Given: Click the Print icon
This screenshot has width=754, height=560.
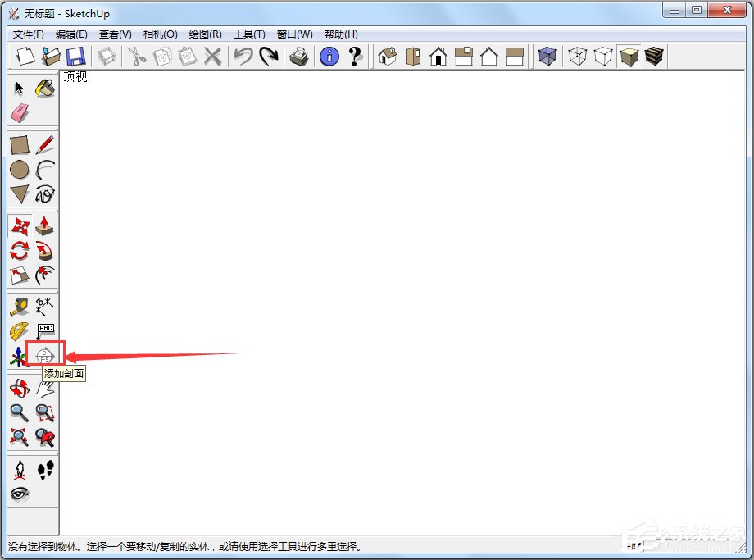Looking at the screenshot, I should click(x=299, y=57).
